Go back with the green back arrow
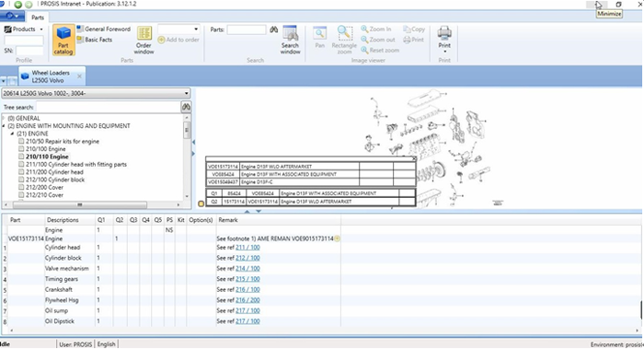The height and width of the screenshot is (349, 644). 17,5
